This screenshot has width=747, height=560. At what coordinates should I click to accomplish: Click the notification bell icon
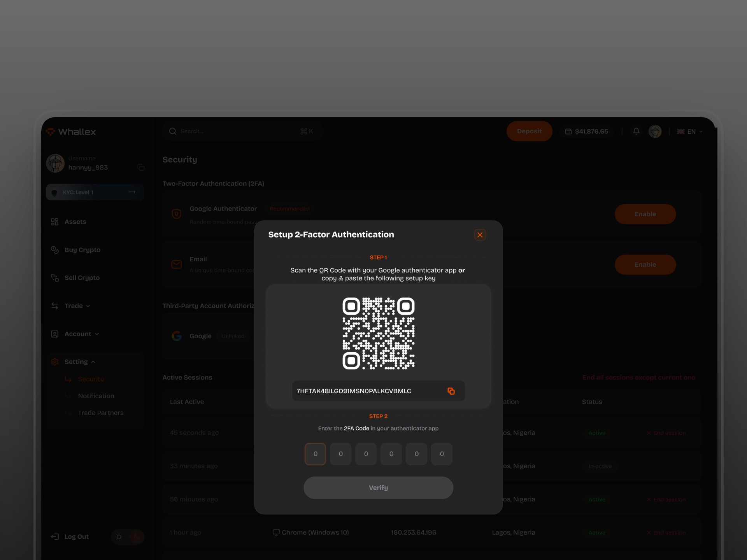point(636,131)
